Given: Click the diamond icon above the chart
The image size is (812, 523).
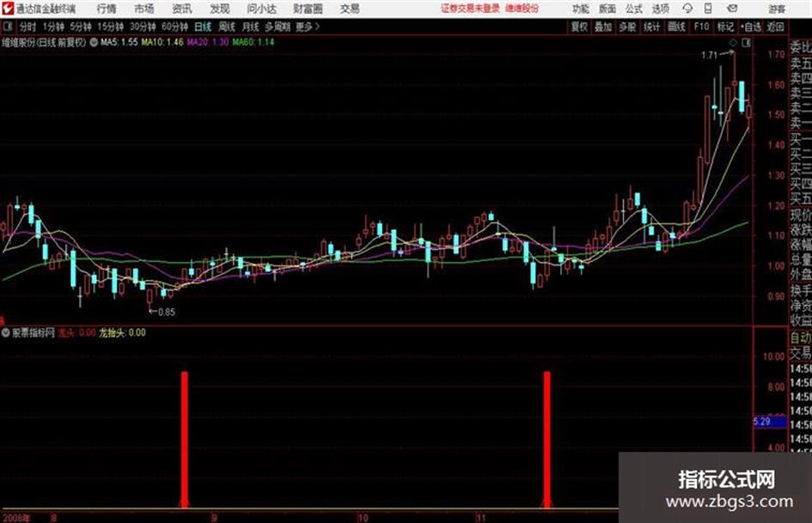Looking at the screenshot, I should click(733, 43).
